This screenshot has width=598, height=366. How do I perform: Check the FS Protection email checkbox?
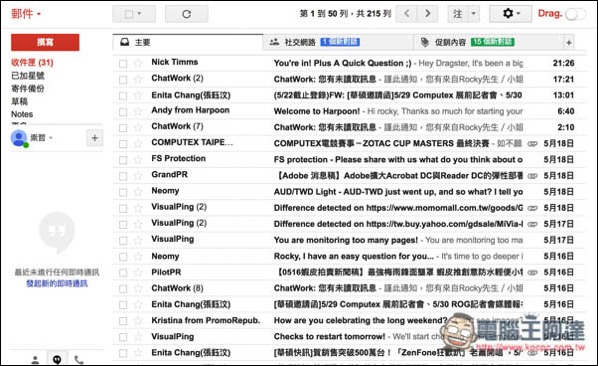point(123,160)
